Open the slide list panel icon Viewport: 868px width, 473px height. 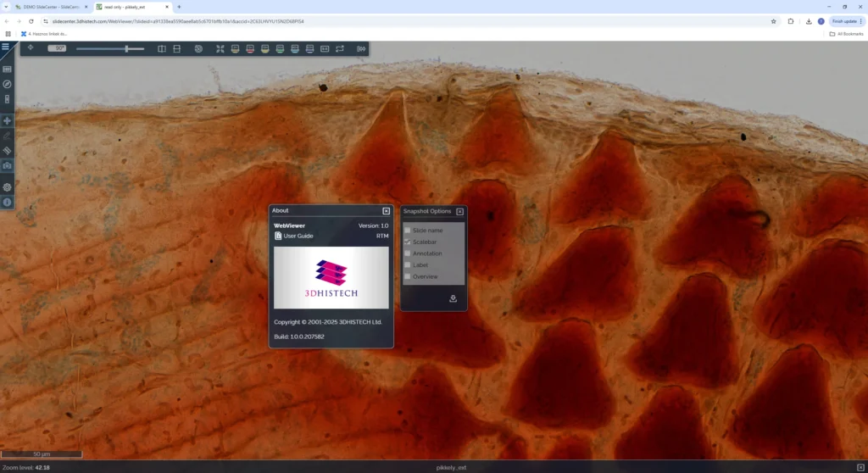[7, 70]
